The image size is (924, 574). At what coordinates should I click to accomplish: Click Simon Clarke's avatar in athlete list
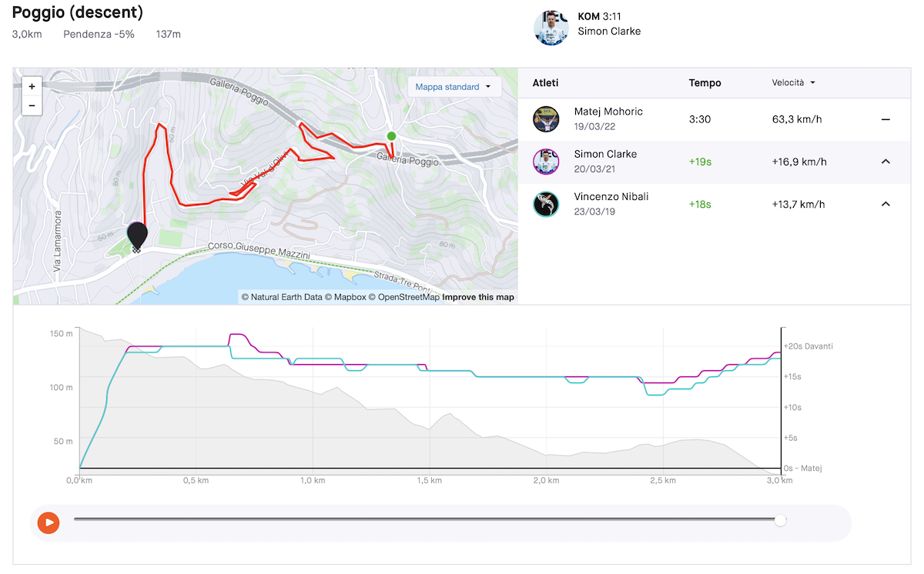coord(546,162)
